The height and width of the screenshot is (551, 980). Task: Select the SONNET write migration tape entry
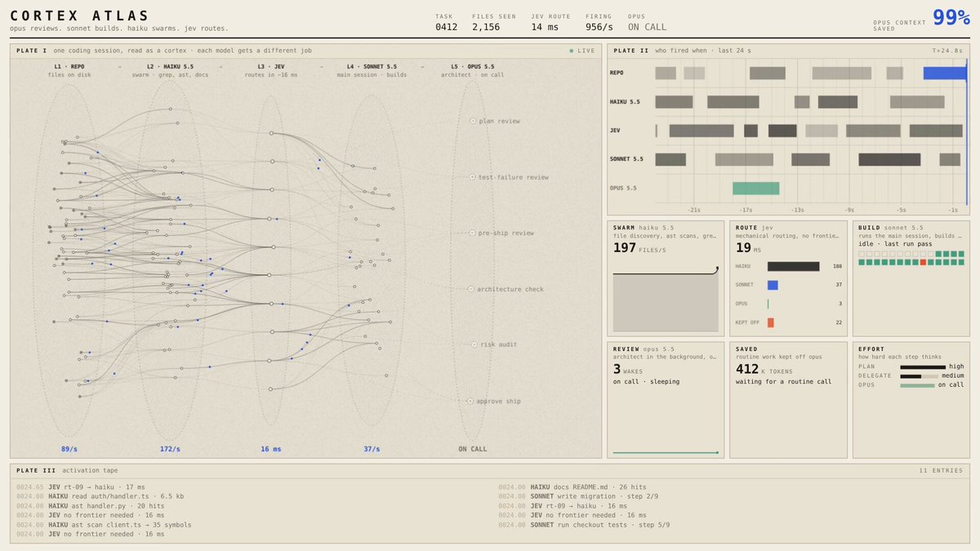578,496
